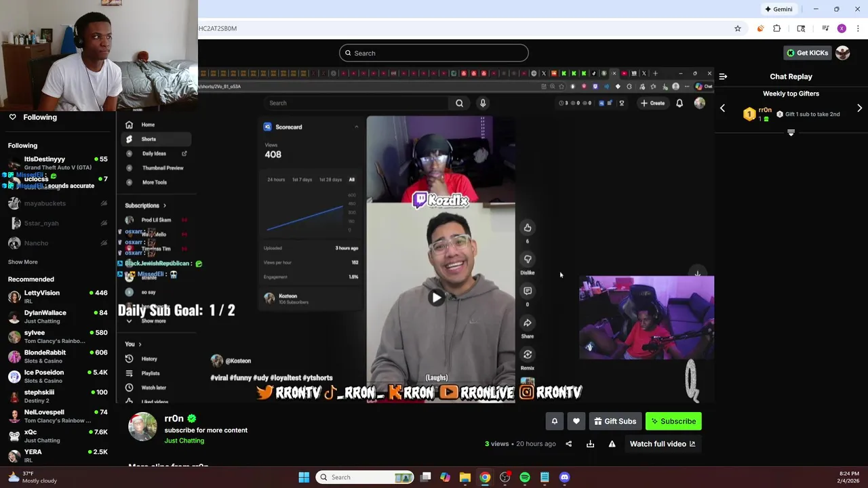Click the embedded YouTube Search box
Image resolution: width=868 pixels, height=488 pixels.
click(356, 103)
